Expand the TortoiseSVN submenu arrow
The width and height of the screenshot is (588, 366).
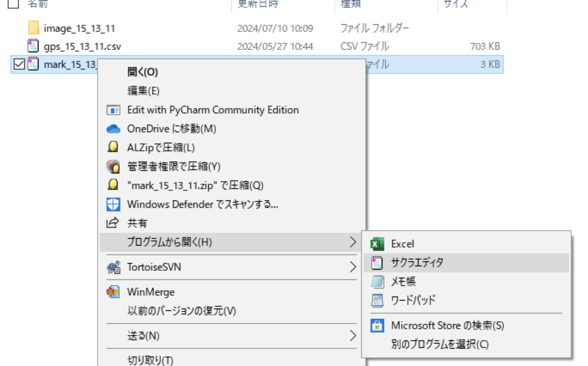(x=353, y=267)
